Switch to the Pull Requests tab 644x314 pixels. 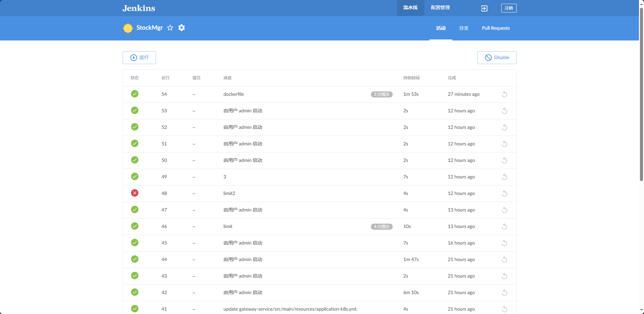tap(495, 28)
